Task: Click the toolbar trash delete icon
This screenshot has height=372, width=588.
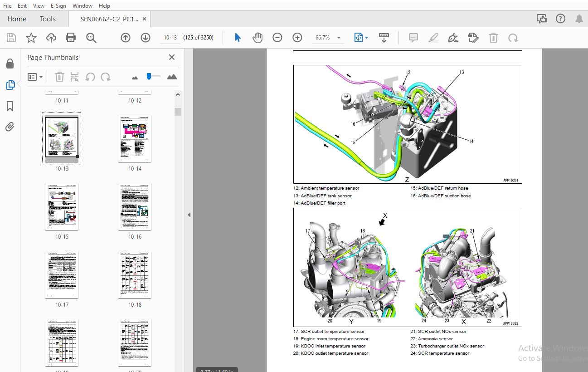Action: pos(493,38)
